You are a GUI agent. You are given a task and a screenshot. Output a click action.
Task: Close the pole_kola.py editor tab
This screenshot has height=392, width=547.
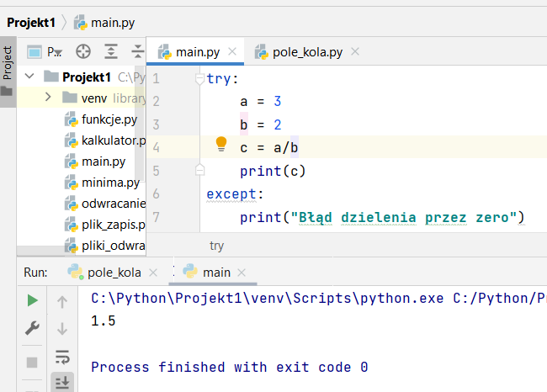coord(355,51)
